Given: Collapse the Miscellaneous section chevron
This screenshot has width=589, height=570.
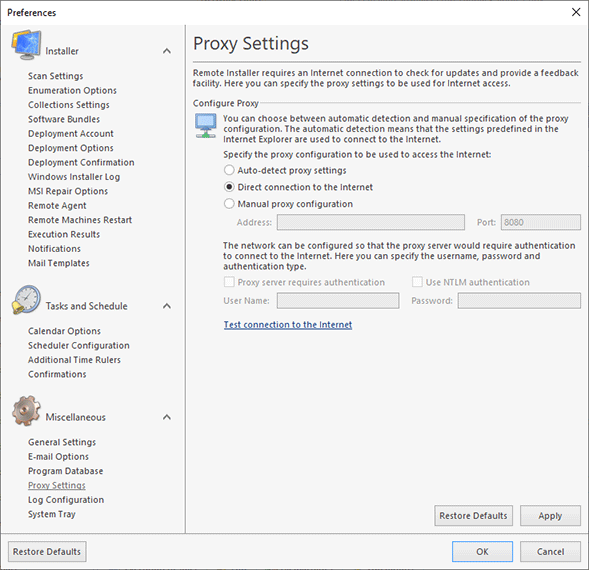Looking at the screenshot, I should pos(167,417).
